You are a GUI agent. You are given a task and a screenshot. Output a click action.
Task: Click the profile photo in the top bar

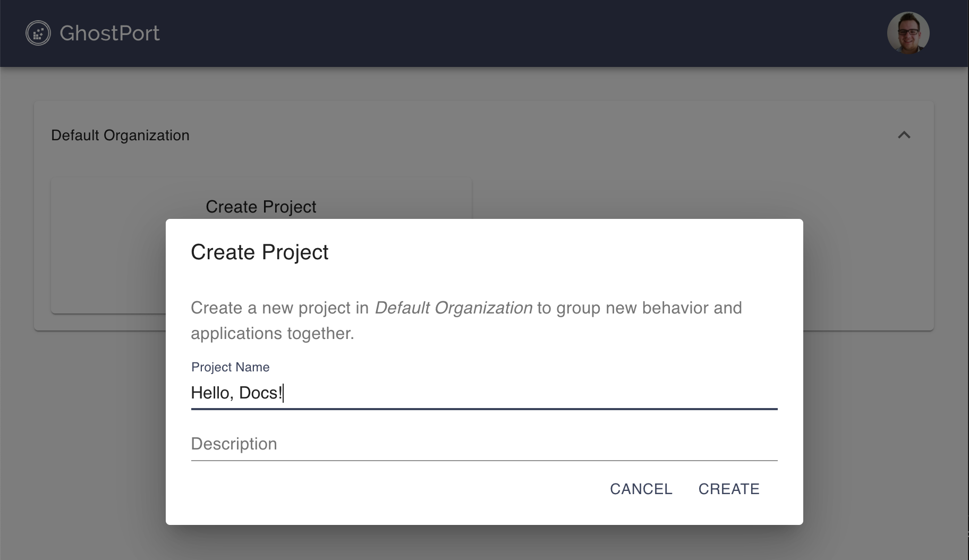(x=908, y=33)
